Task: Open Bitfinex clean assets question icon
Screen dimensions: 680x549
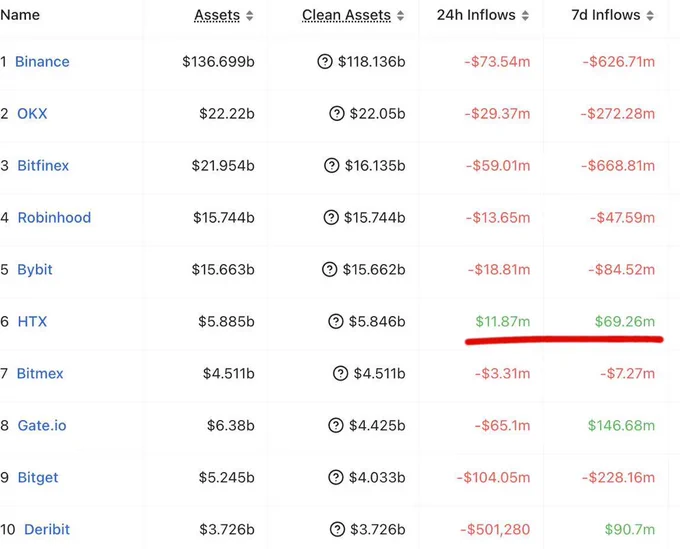Action: pyautogui.click(x=332, y=166)
